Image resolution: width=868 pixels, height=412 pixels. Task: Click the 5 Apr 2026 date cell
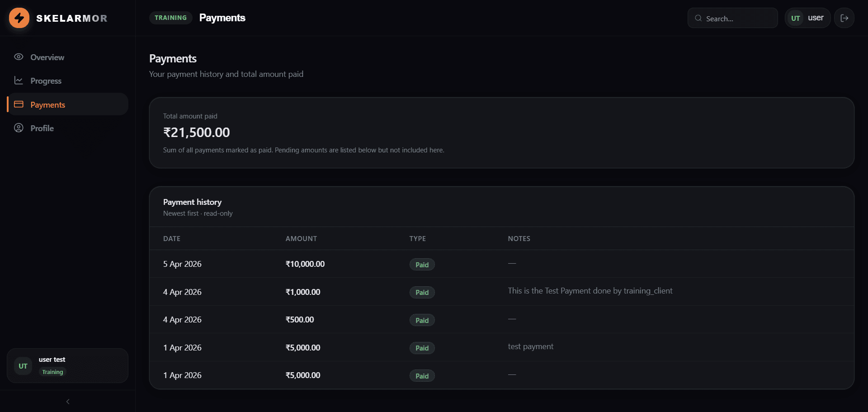click(x=182, y=264)
